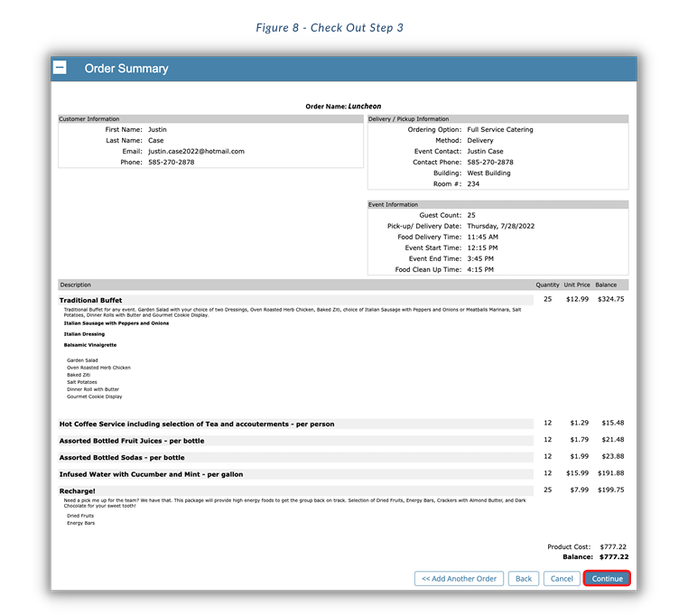This screenshot has height=616, width=688.
Task: Click the Balance column header
Action: pyautogui.click(x=606, y=285)
